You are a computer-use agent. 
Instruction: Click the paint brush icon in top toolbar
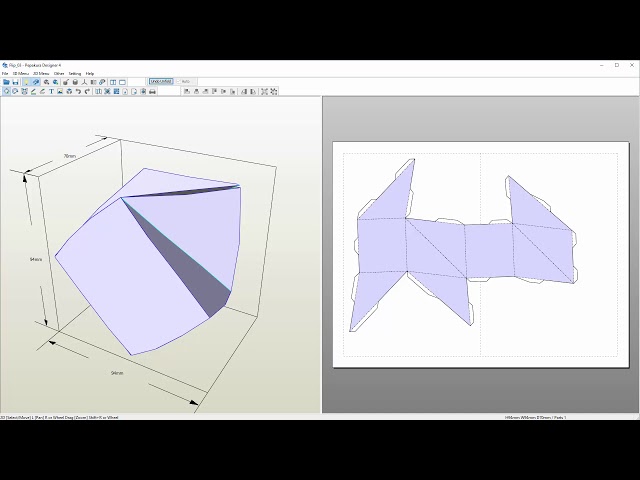click(66, 82)
